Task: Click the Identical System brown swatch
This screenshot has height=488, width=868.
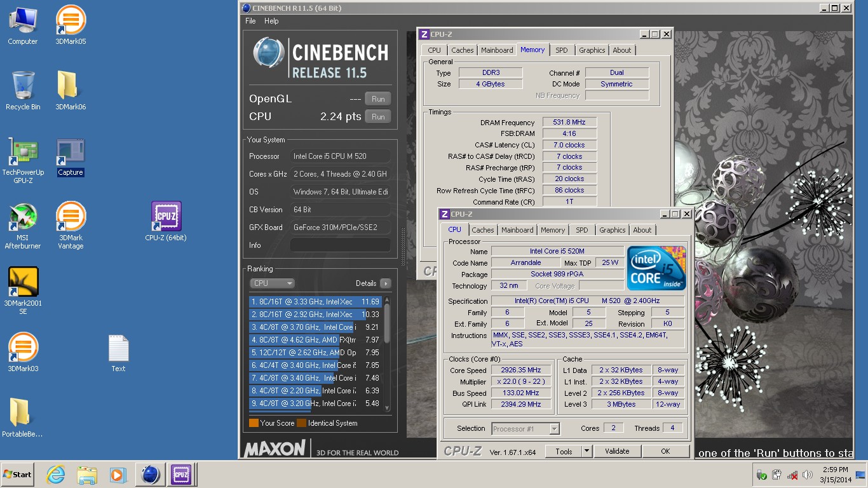Action: pyautogui.click(x=301, y=423)
